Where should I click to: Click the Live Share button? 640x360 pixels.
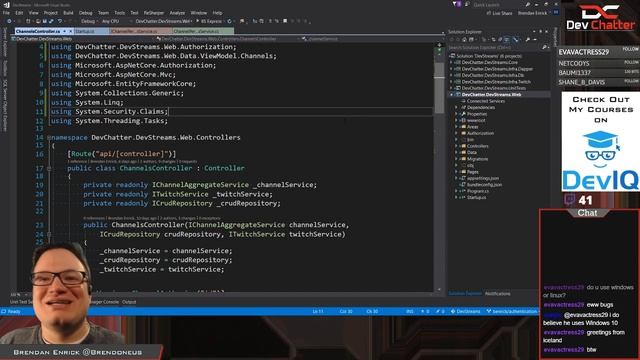[x=500, y=13]
